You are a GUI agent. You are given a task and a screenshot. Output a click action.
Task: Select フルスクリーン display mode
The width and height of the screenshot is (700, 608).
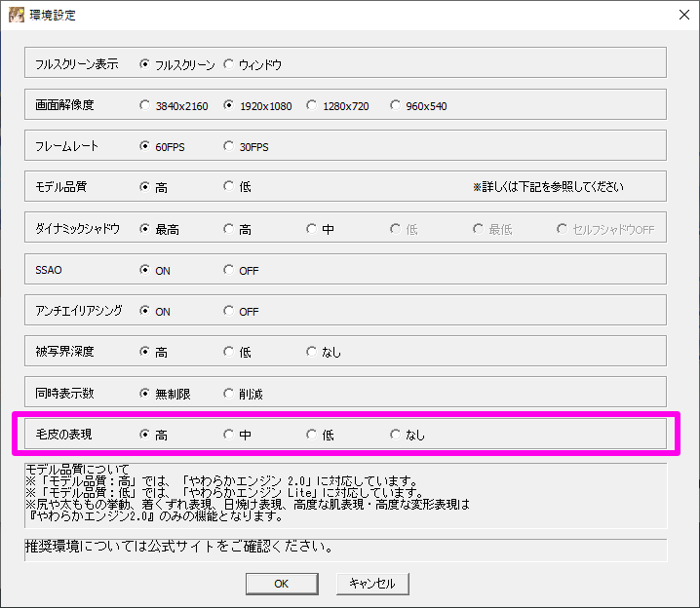tap(145, 64)
